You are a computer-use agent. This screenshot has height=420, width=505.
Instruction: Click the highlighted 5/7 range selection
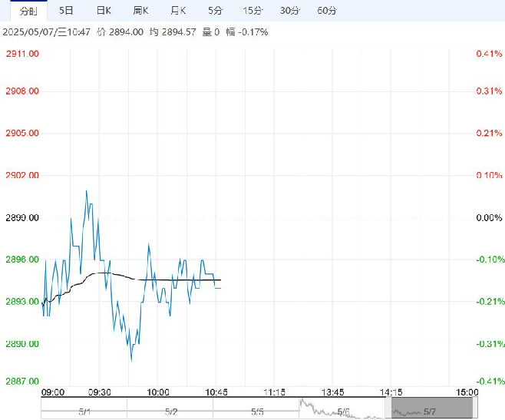[x=432, y=408]
